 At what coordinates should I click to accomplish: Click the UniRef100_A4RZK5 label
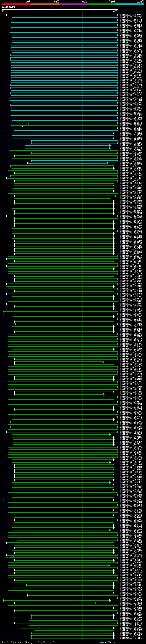click(131, 133)
